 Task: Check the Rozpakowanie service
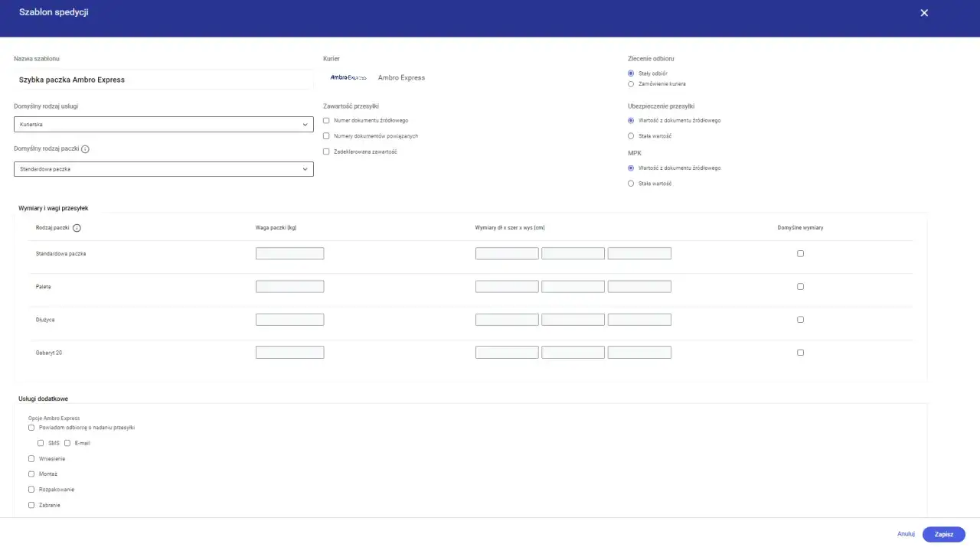pyautogui.click(x=31, y=490)
